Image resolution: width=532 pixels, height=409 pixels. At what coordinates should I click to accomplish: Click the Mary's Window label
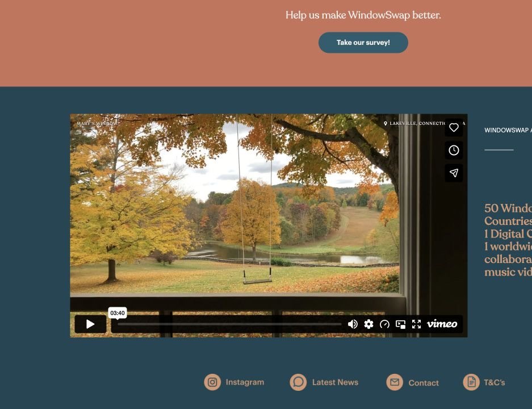(x=98, y=123)
